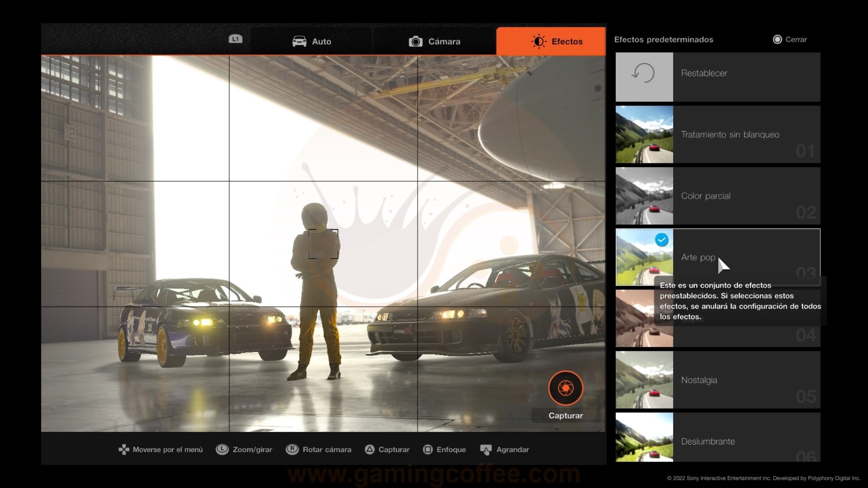868x488 pixels.
Task: Select the Efectos tab
Action: 551,41
